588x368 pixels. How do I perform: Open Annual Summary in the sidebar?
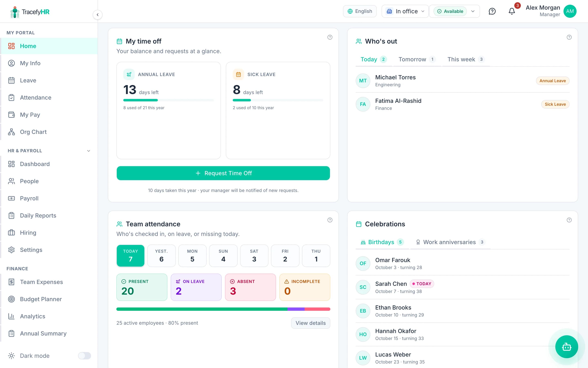(49, 333)
